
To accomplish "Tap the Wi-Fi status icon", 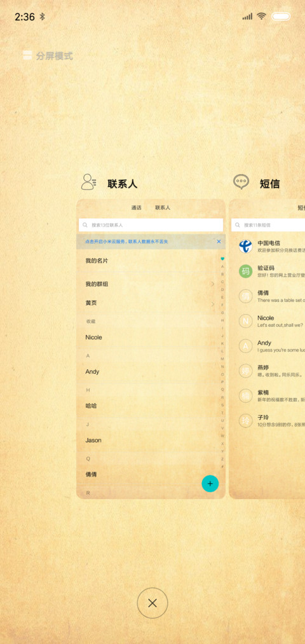I will [262, 17].
